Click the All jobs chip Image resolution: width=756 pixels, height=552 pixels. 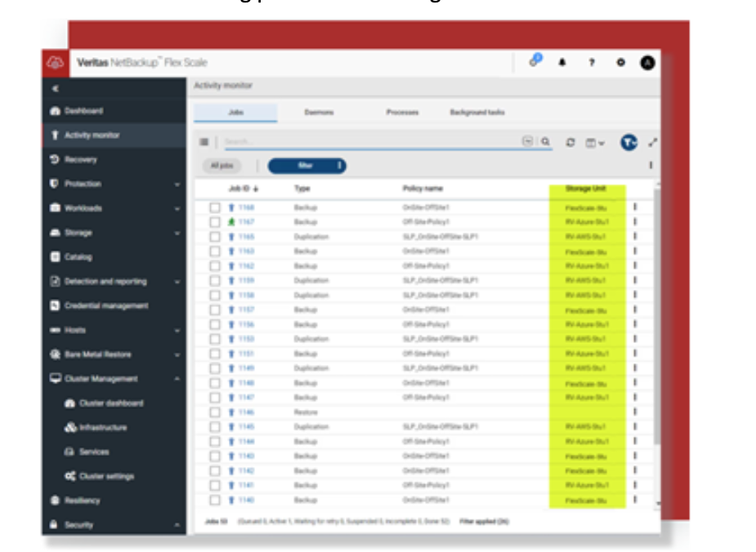click(x=221, y=166)
